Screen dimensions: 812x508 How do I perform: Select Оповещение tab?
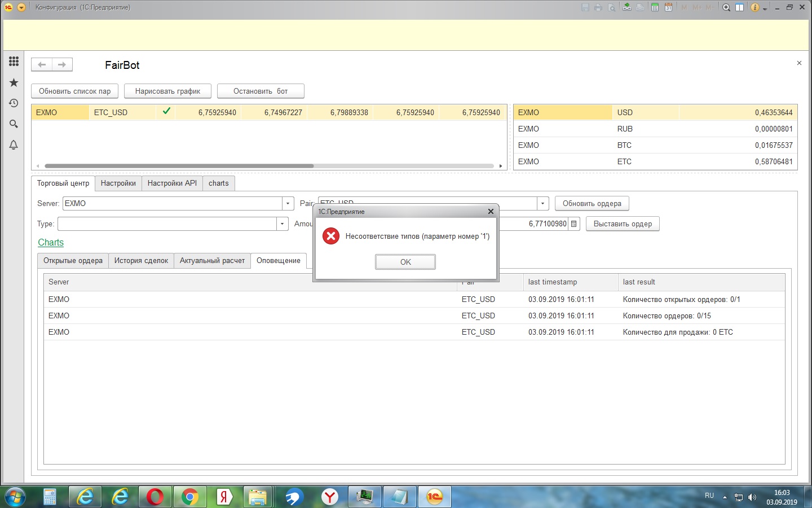(279, 260)
